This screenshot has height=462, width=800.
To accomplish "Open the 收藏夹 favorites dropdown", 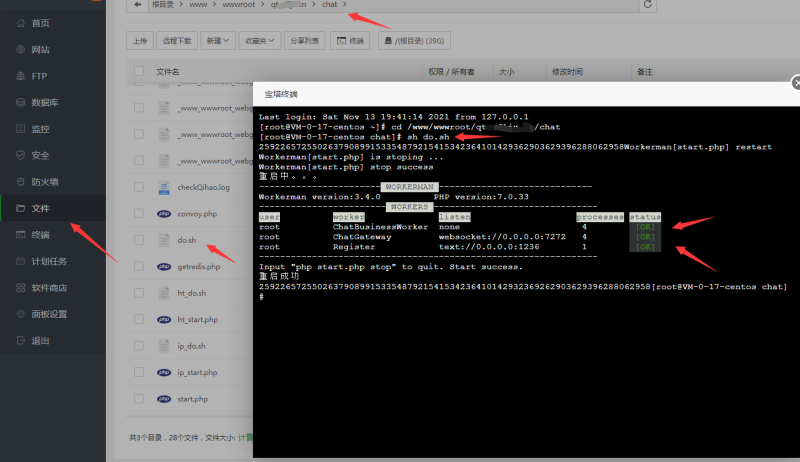I will (257, 41).
